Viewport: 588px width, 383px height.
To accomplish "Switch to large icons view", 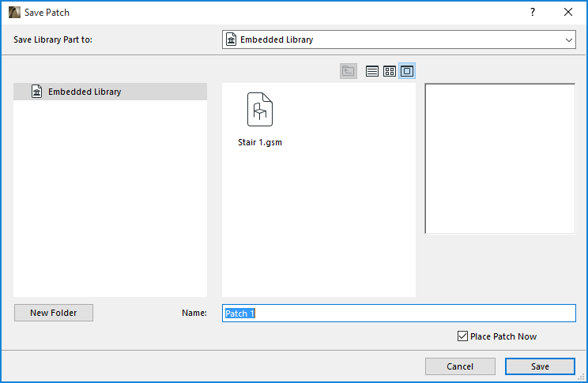I will [x=407, y=71].
